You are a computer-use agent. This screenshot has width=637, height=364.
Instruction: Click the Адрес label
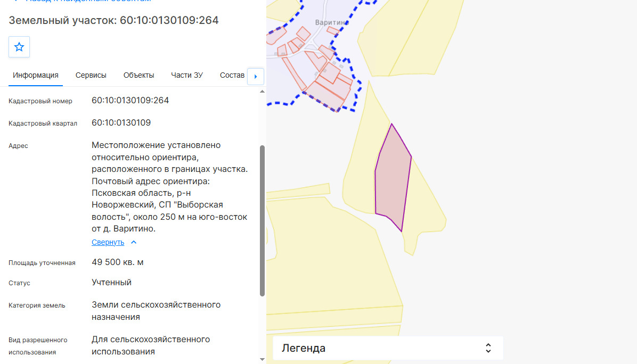click(18, 146)
